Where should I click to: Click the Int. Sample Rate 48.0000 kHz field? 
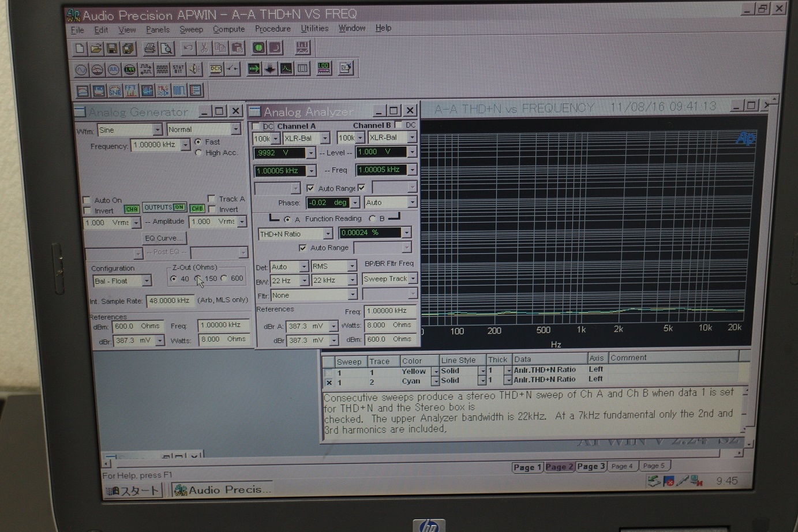[170, 301]
